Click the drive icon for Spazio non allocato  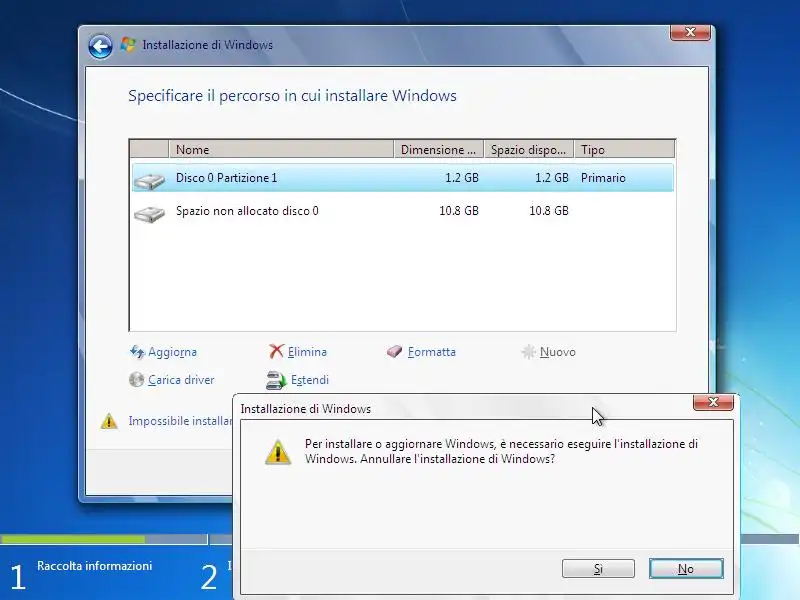(149, 213)
